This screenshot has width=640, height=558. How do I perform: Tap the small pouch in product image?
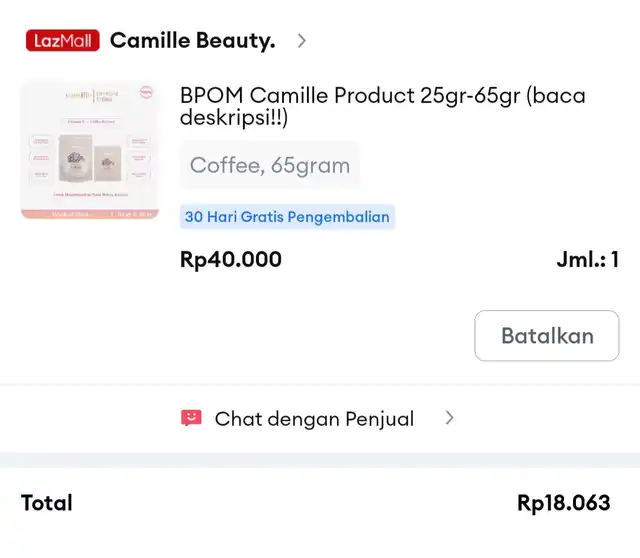point(108,163)
